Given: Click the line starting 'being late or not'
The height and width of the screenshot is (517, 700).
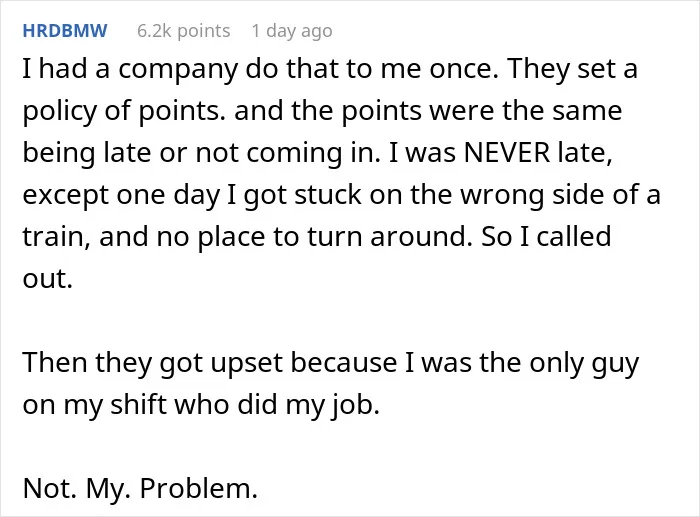Looking at the screenshot, I should point(317,153).
